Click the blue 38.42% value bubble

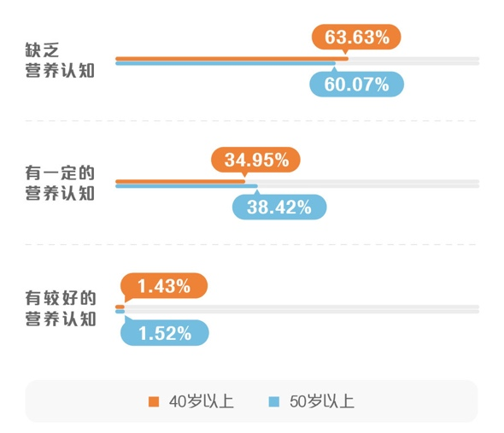(279, 207)
